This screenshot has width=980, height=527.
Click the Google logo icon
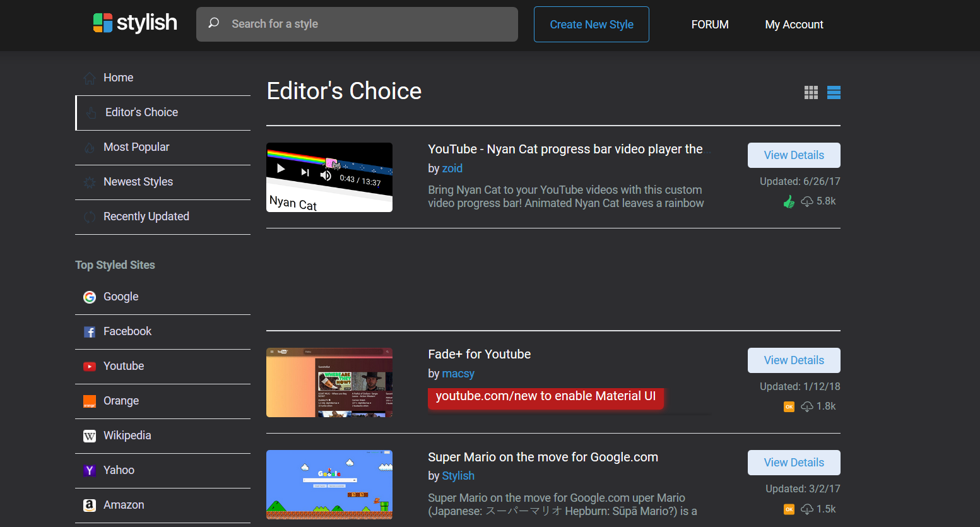tap(90, 297)
